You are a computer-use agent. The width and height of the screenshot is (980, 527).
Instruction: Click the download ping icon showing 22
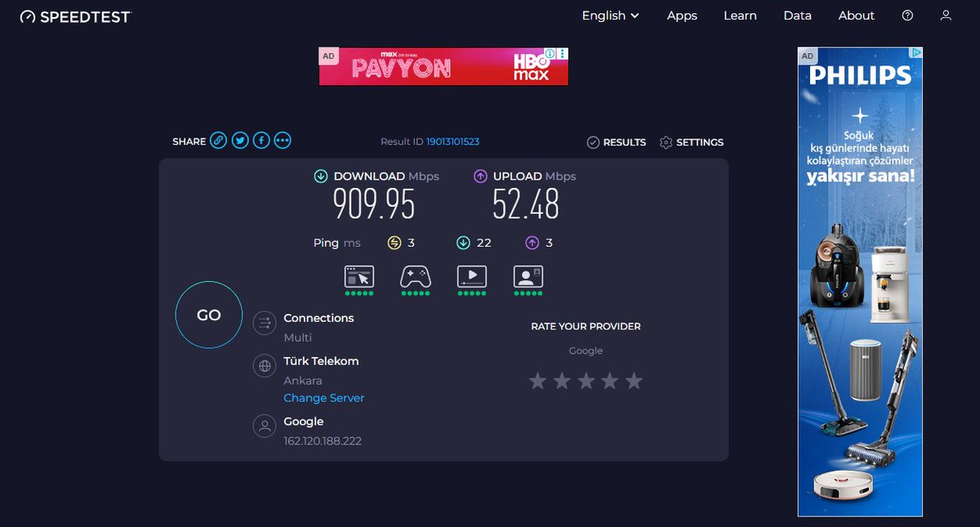(463, 243)
